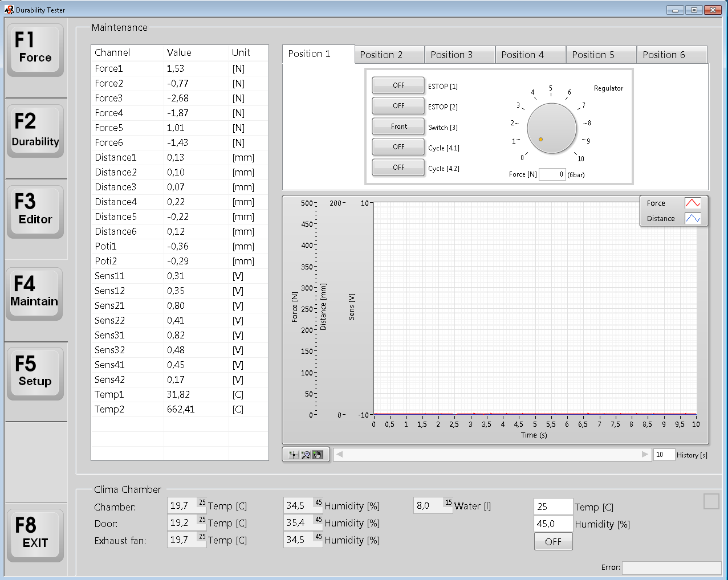728x580 pixels.
Task: Click the Force2 value -0,77
Action: pyautogui.click(x=178, y=83)
